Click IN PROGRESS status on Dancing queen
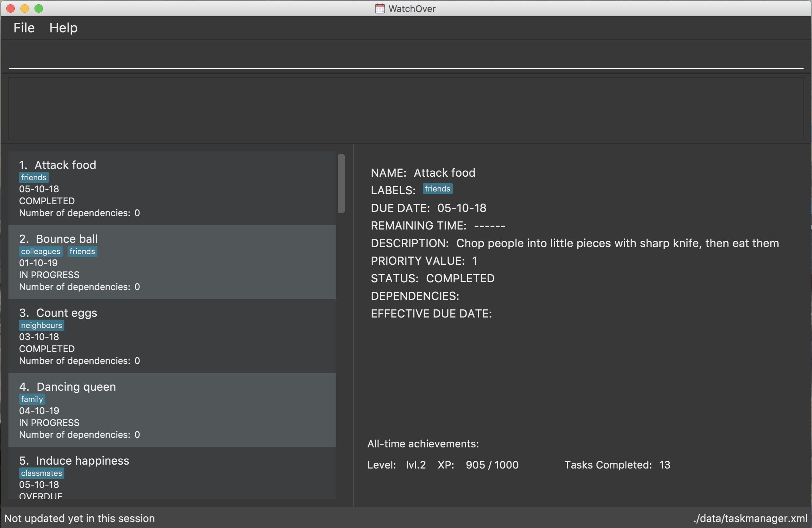 (49, 423)
